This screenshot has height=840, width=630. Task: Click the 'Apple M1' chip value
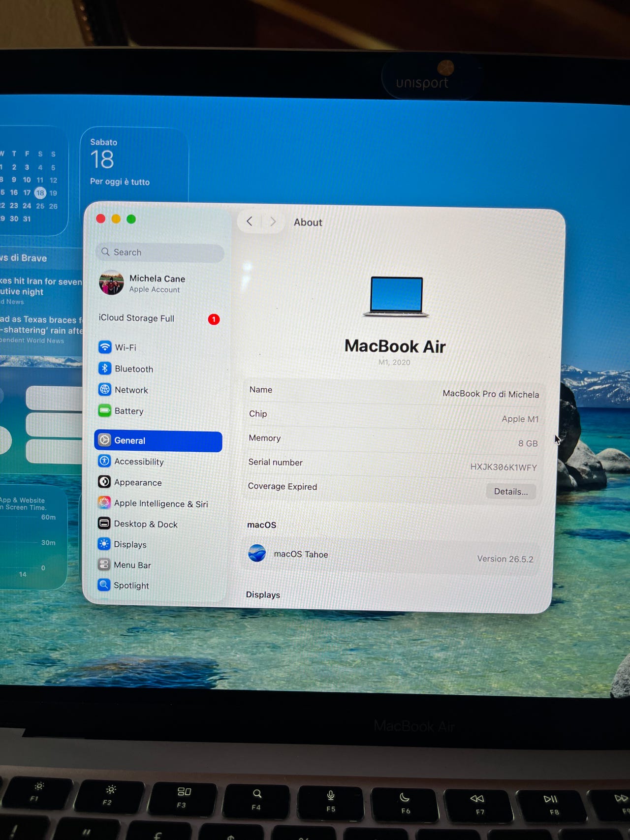pyautogui.click(x=520, y=419)
